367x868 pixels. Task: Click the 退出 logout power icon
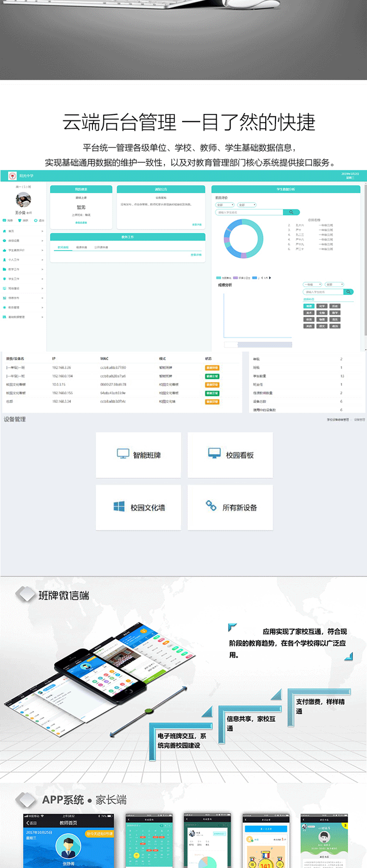pyautogui.click(x=36, y=221)
